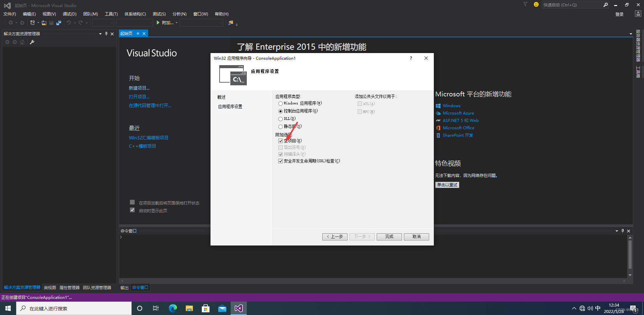Click the undo arrow icon
The image size is (644, 315).
pyautogui.click(x=69, y=23)
